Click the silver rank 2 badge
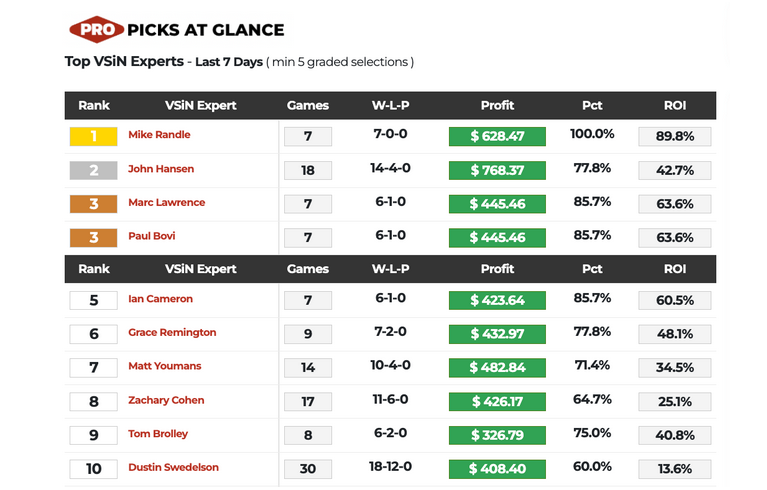Image resolution: width=767 pixels, height=490 pixels. click(x=94, y=170)
